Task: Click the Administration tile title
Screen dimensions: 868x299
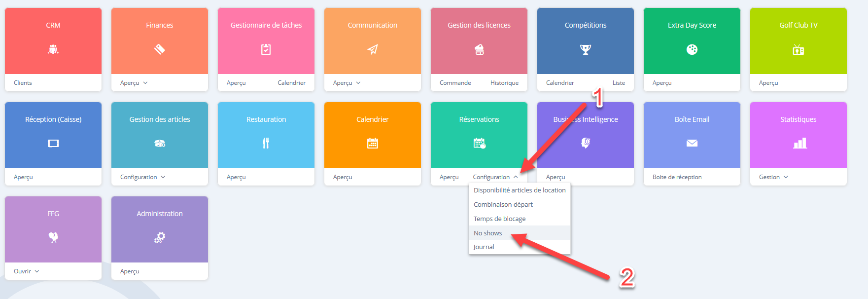Action: pos(160,214)
